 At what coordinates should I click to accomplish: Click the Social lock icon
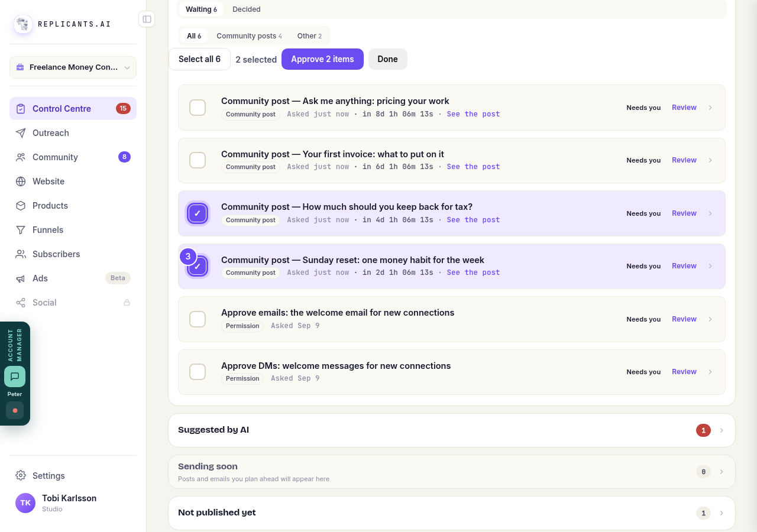point(127,303)
